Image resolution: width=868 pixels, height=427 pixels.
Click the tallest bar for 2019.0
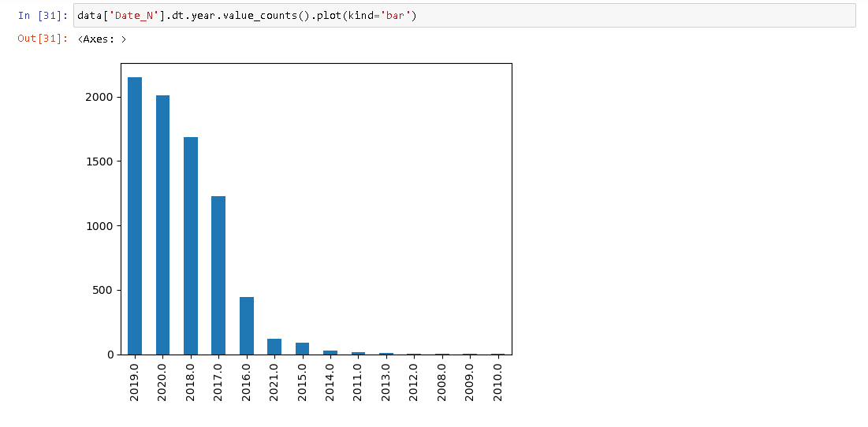coord(135,217)
